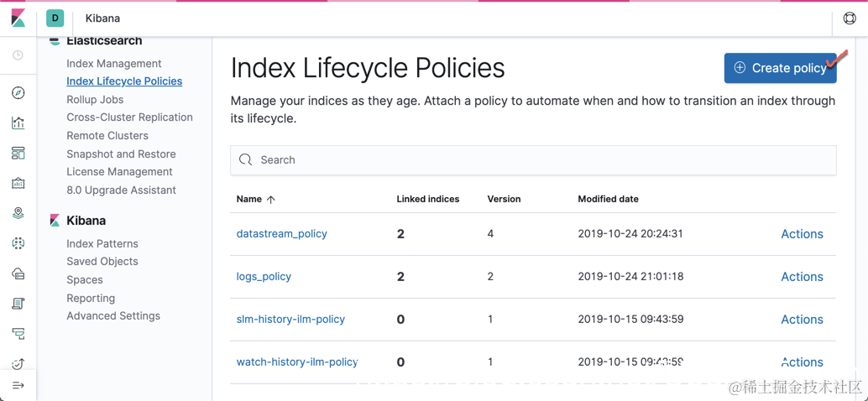868x401 pixels.
Task: Open the space selector 'D' avatar
Action: tap(55, 18)
